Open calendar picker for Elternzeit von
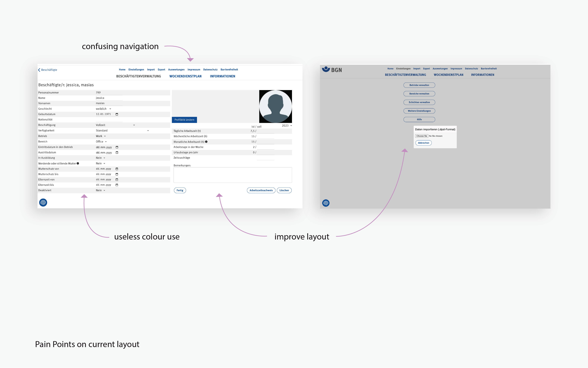Viewport: 588px width, 368px height. 117,180
